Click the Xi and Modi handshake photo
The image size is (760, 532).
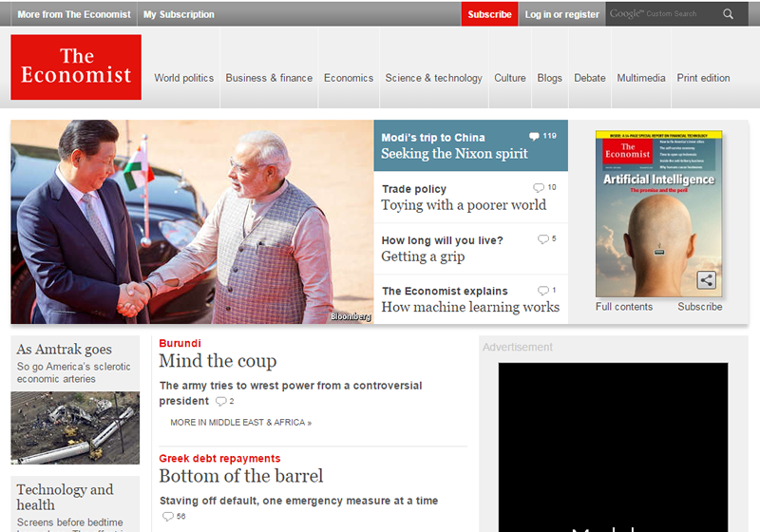click(x=192, y=221)
